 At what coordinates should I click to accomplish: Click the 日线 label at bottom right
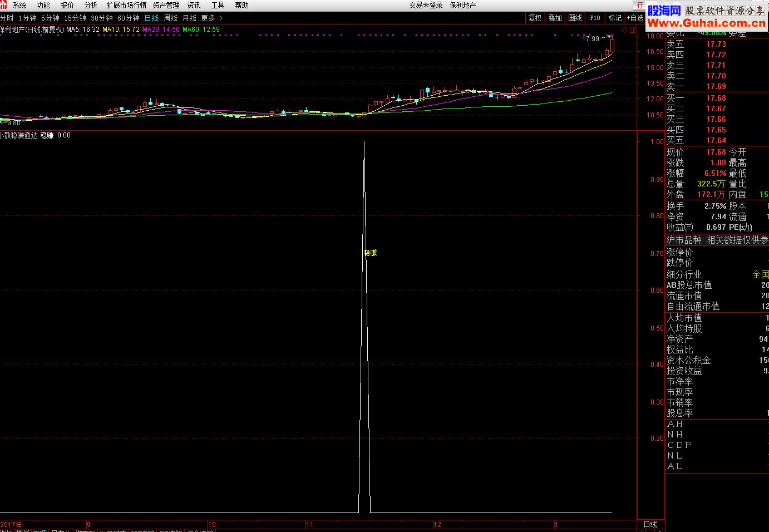650,524
